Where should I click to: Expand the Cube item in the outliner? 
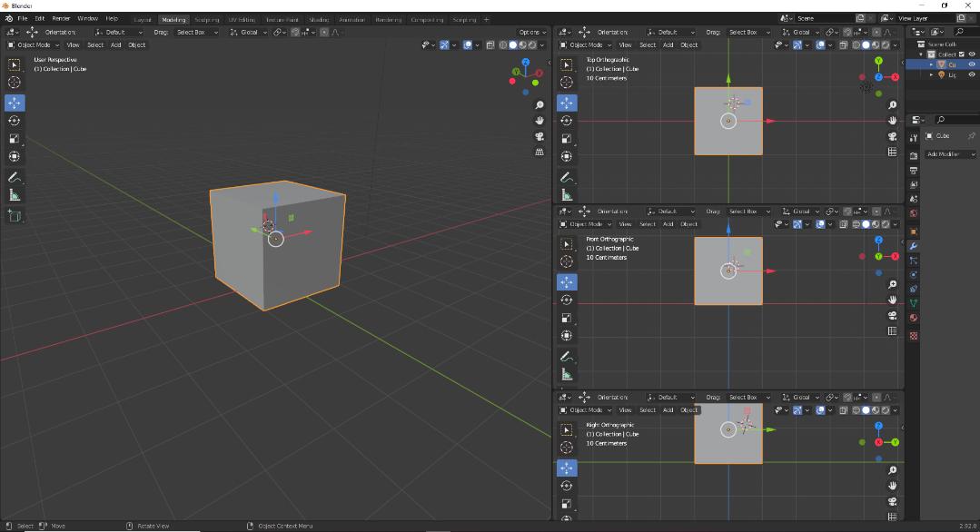pyautogui.click(x=931, y=64)
